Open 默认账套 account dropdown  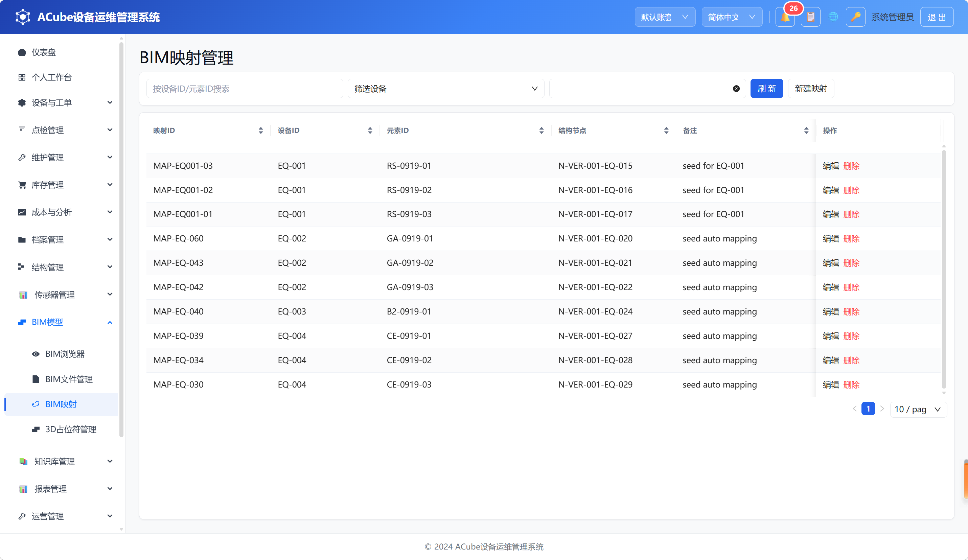pos(665,17)
